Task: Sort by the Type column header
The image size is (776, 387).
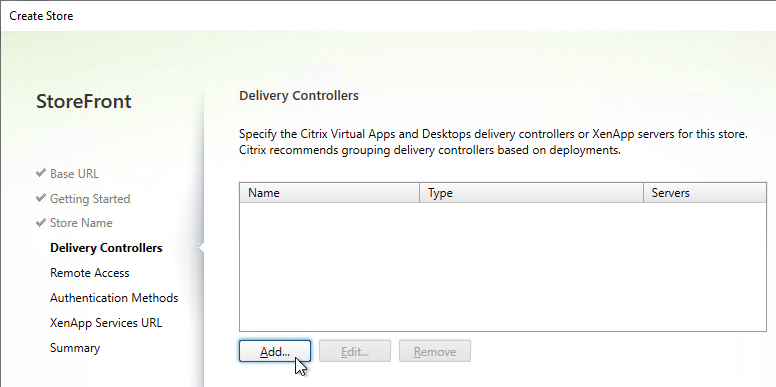Action: 532,193
